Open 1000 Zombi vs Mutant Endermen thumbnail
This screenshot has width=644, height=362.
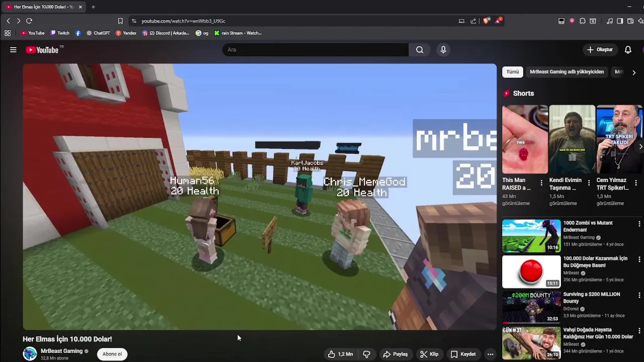(531, 235)
